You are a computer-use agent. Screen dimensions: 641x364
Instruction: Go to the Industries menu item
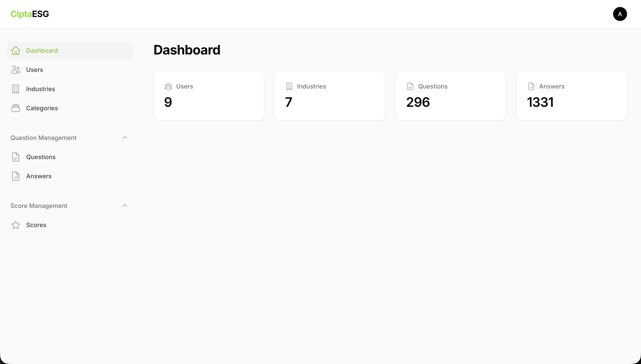pyautogui.click(x=41, y=89)
